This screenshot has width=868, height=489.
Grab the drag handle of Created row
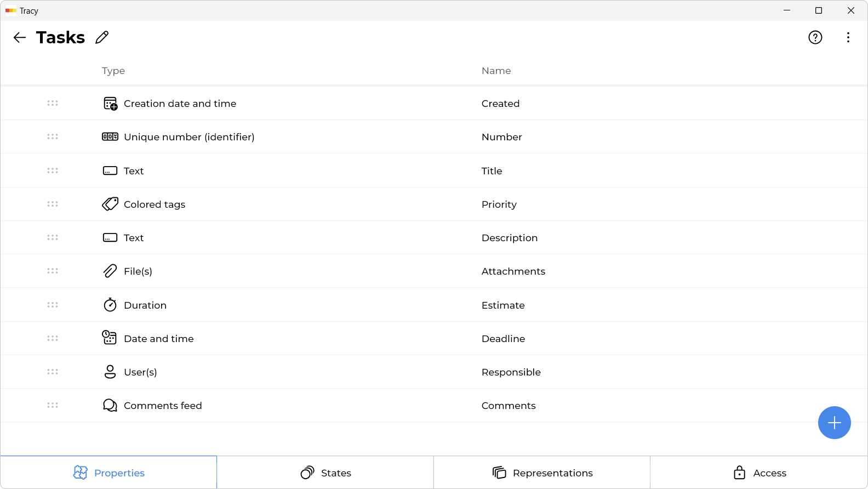53,103
